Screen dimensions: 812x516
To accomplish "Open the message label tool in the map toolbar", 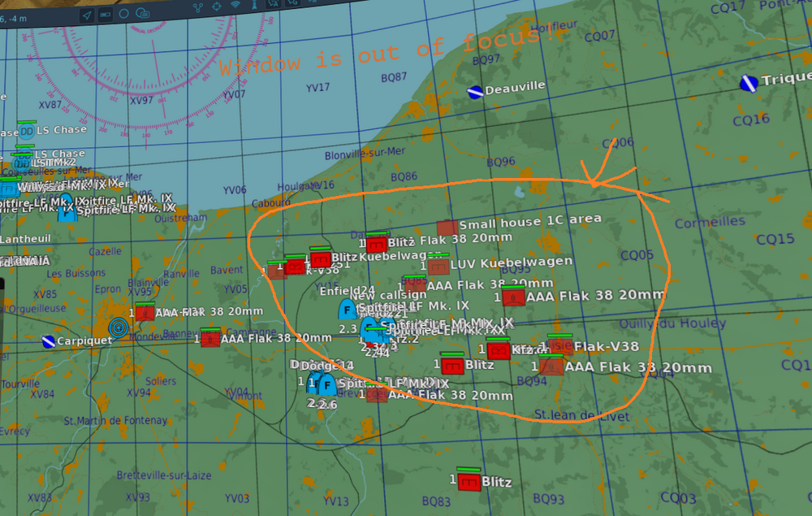I will (142, 13).
